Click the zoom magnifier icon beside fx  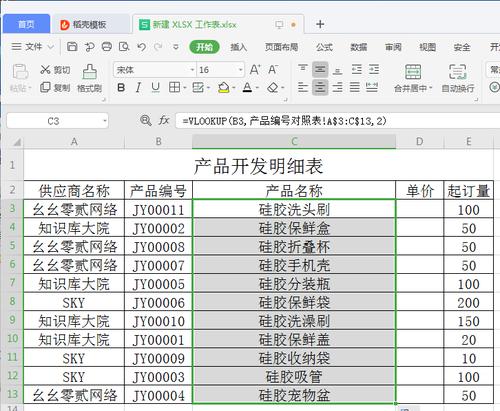click(146, 120)
